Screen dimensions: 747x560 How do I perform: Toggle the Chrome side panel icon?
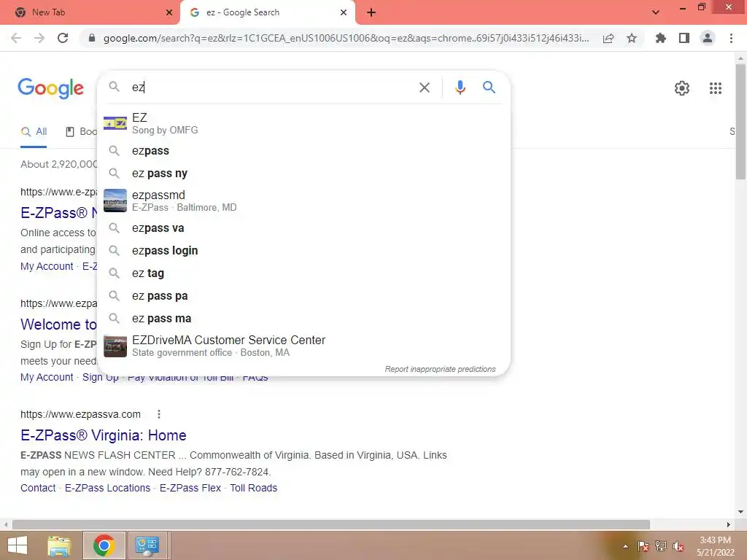[684, 38]
